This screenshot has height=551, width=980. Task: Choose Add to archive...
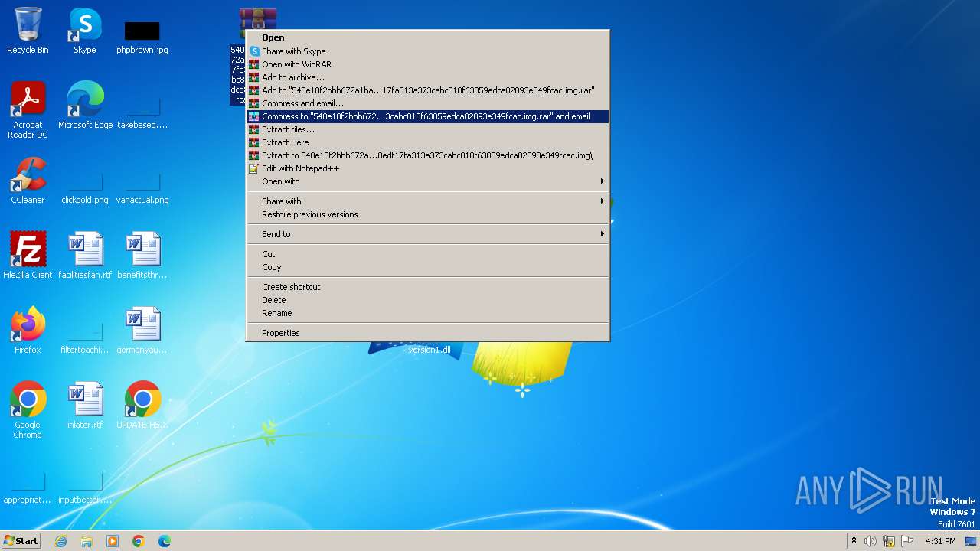tap(427, 77)
